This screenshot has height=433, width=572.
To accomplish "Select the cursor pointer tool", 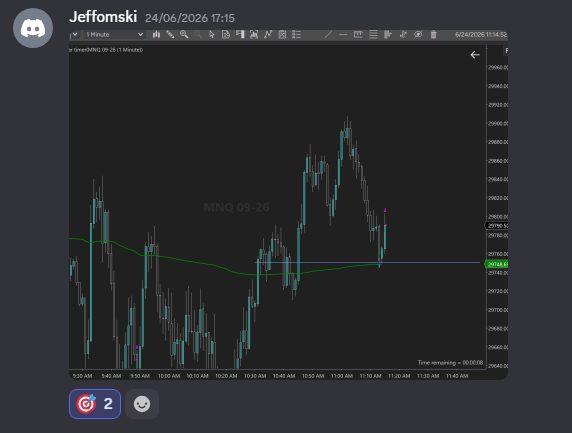I will pyautogui.click(x=212, y=34).
